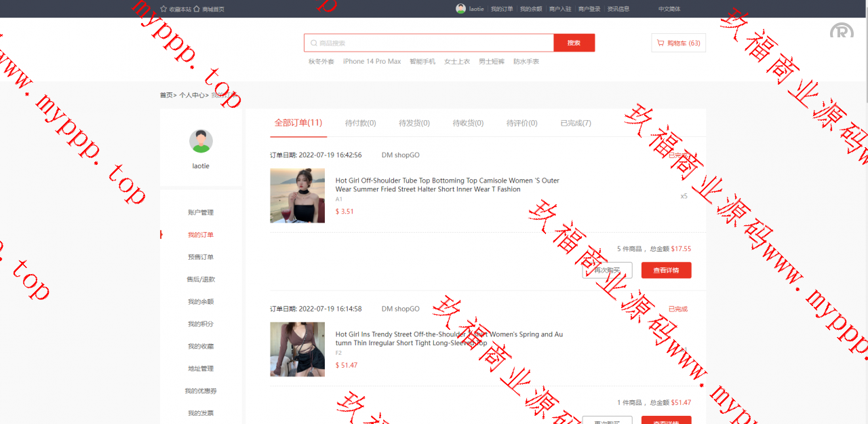The image size is (868, 424).
Task: Click the home icon for 商城首页
Action: (197, 9)
